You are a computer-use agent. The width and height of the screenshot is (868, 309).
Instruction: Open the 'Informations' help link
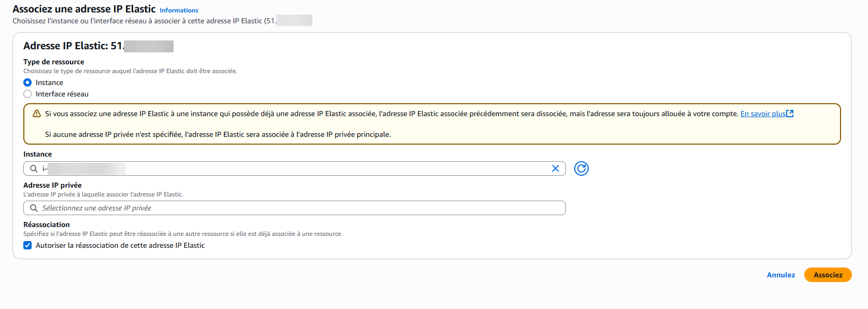[179, 10]
